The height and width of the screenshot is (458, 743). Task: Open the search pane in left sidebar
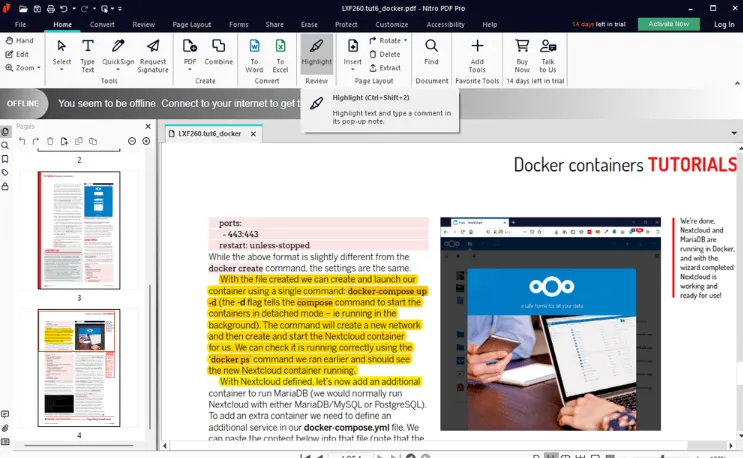point(5,145)
